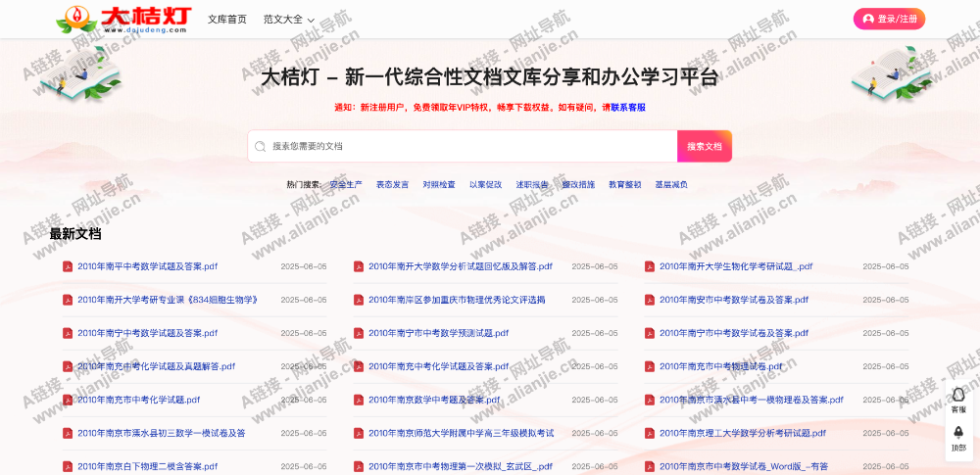This screenshot has height=475, width=980.
Task: Click PDF icon for 2010年南充市中考物理试卷
Action: click(x=650, y=366)
